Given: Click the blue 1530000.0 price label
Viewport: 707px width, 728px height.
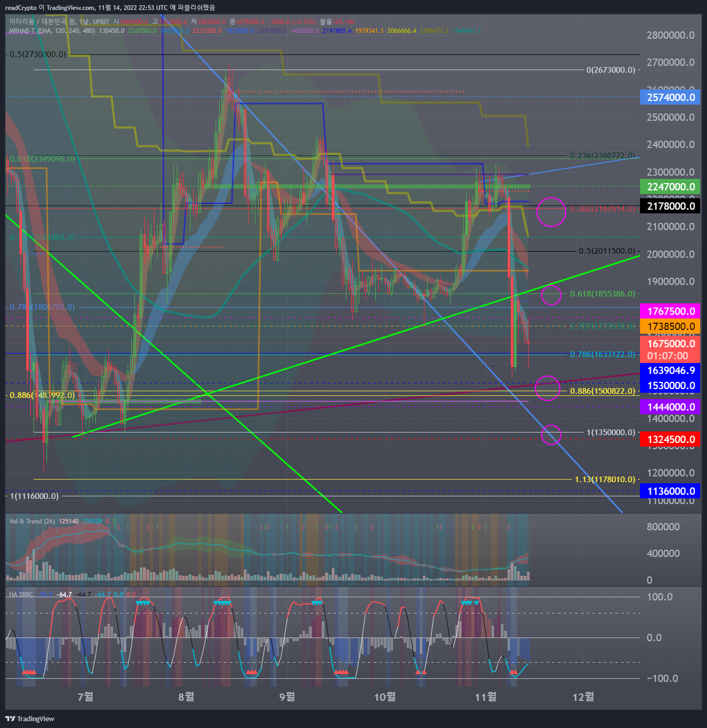Looking at the screenshot, I should tap(670, 385).
